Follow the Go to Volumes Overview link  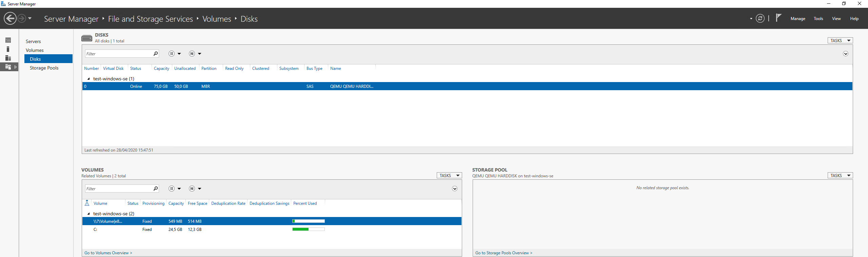(x=108, y=253)
